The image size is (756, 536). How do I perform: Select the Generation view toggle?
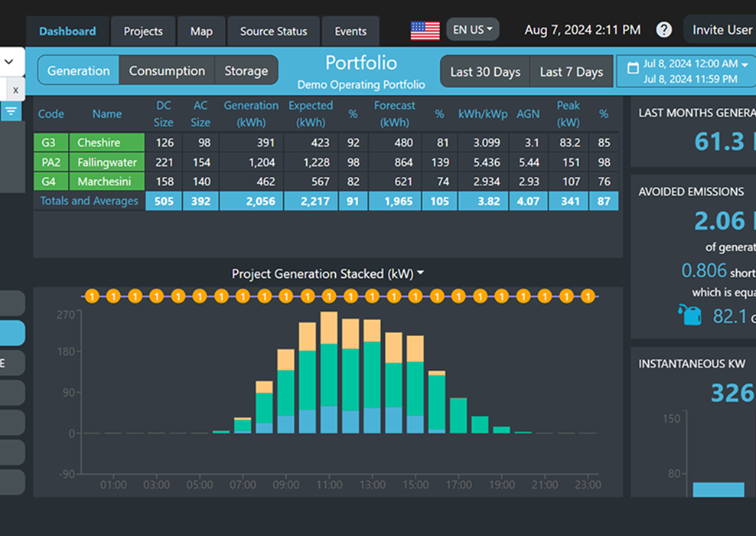coord(79,70)
